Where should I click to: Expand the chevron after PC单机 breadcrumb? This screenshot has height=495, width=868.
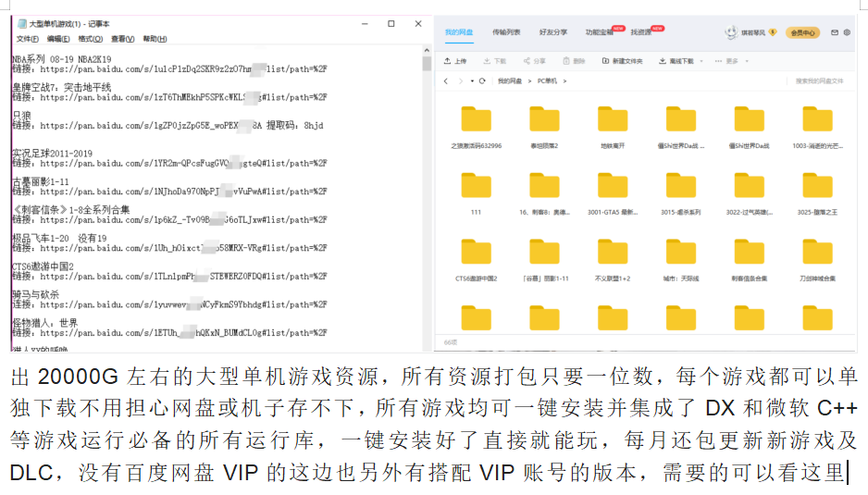point(564,80)
